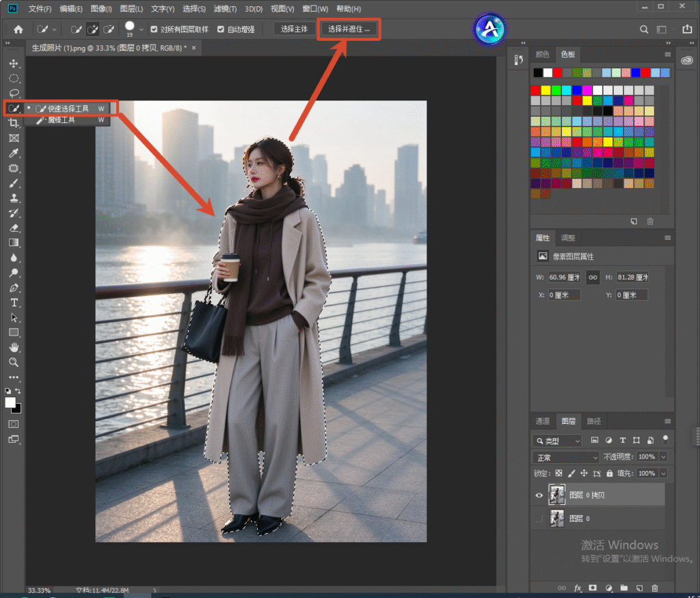Viewport: 700px width, 598px height.
Task: Select the Horizontal Type tool
Action: pyautogui.click(x=14, y=303)
